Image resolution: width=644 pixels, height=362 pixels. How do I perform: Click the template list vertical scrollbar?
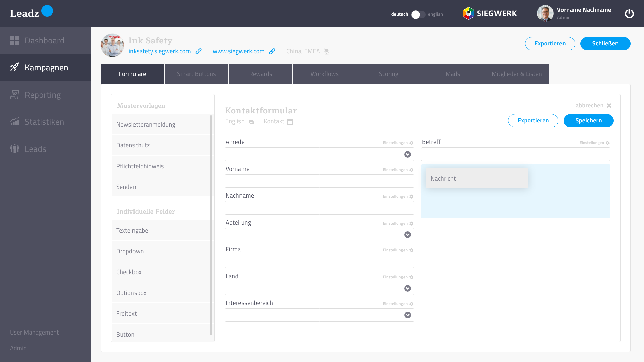(211, 225)
